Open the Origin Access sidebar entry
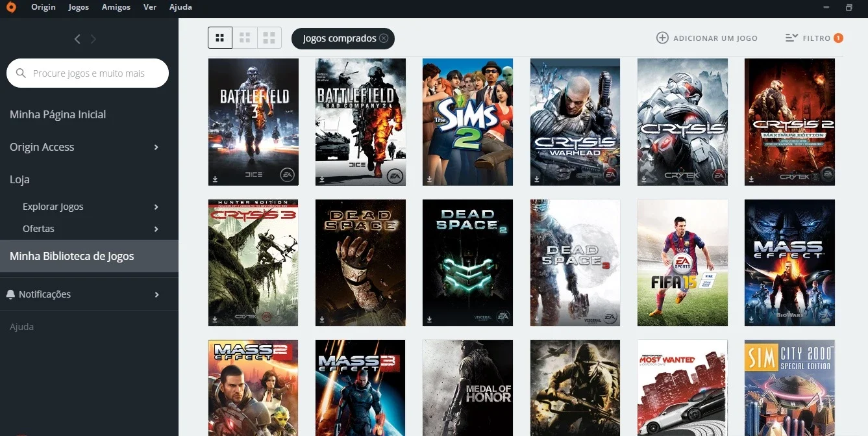 pyautogui.click(x=42, y=147)
